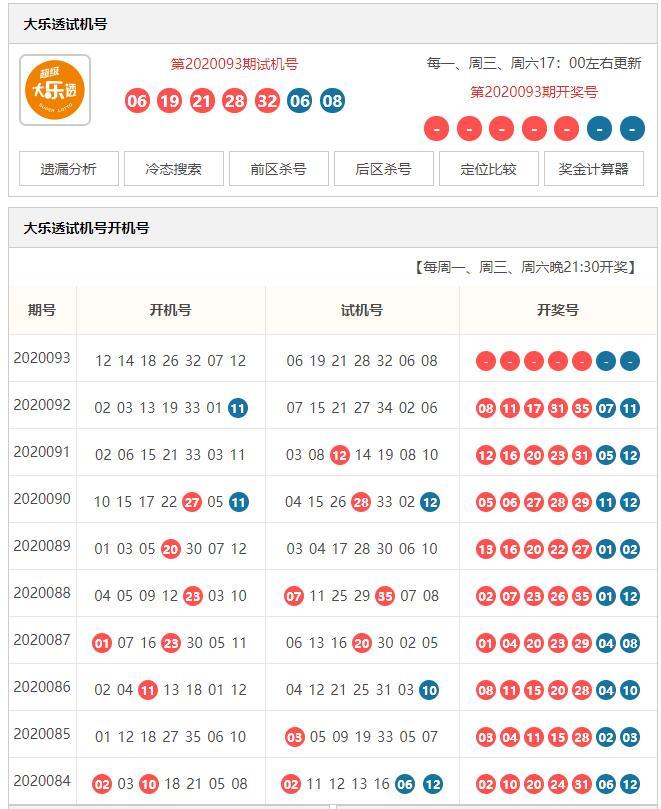
Task: Click red ball 27 in 2020090 开机号
Action: [192, 502]
